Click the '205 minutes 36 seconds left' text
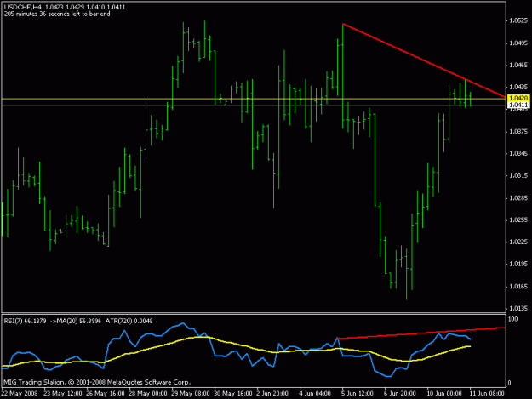532x399 pixels. [57, 14]
